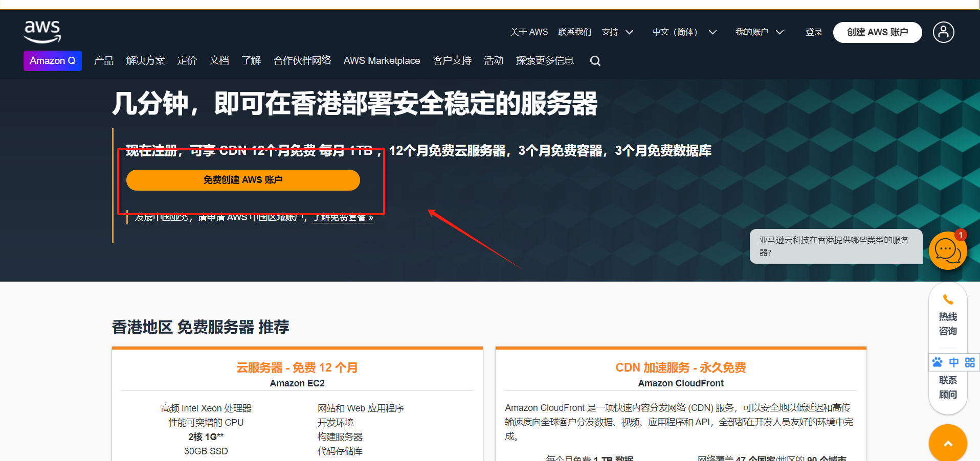
Task: Click the 登录 link
Action: tap(814, 32)
